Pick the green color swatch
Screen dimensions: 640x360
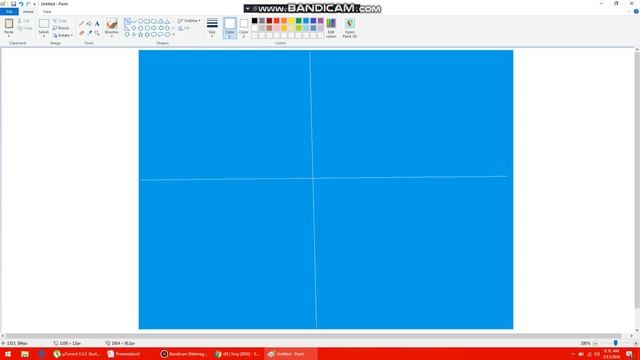point(298,21)
